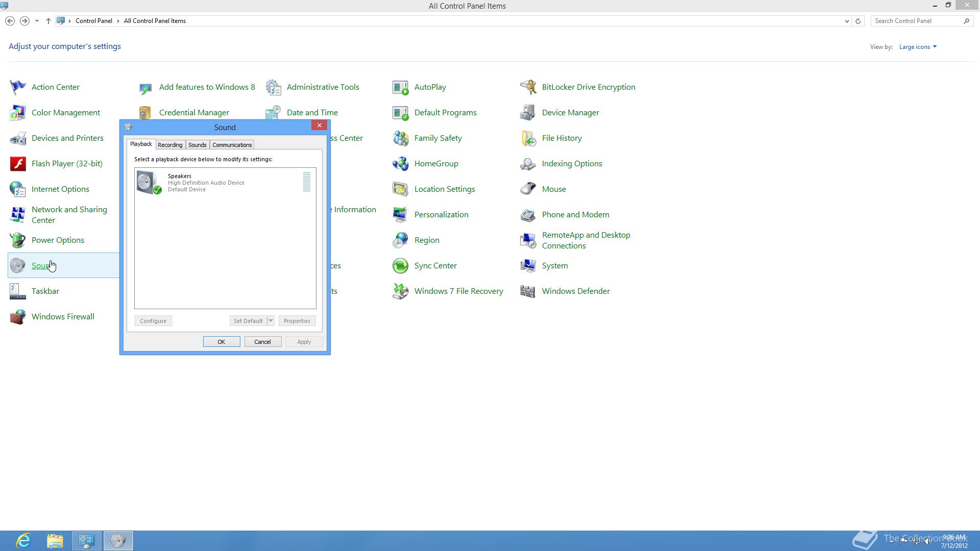The height and width of the screenshot is (551, 980).
Task: Click the Speakers volume level meter
Action: click(x=307, y=182)
